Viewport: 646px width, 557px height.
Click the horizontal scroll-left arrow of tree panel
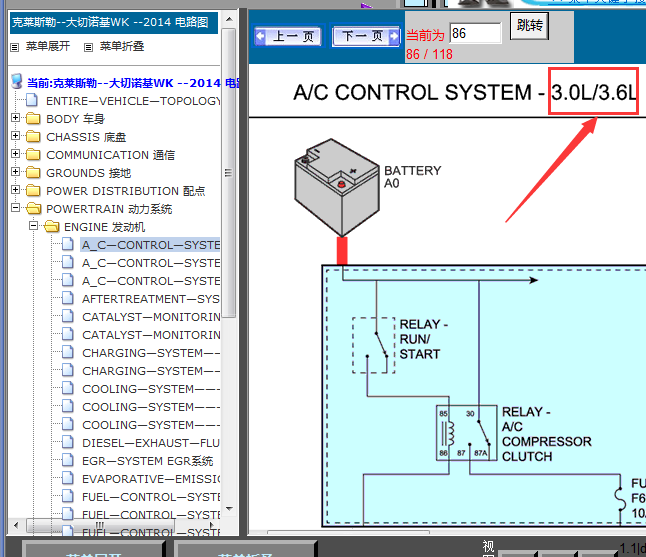point(16,525)
